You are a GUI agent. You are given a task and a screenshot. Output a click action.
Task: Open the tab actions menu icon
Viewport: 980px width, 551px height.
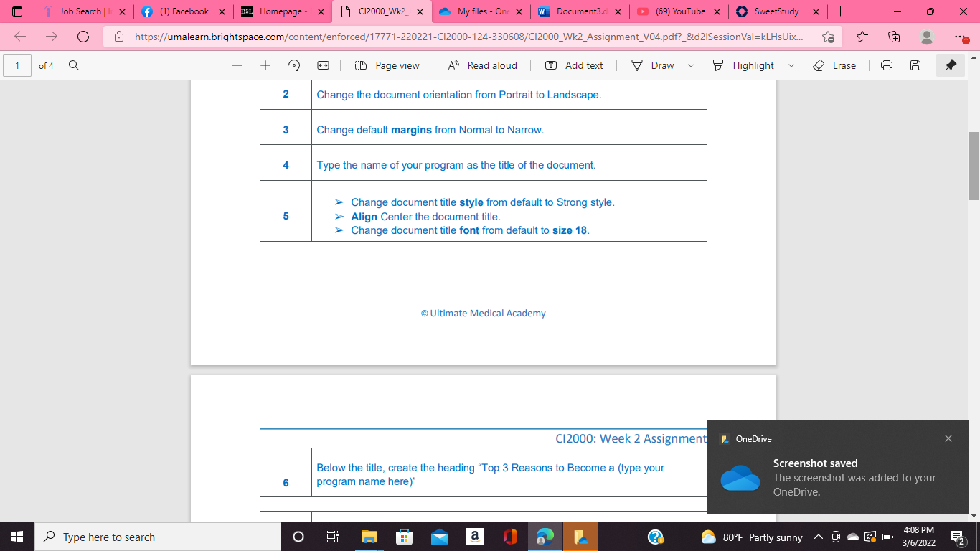pos(17,11)
